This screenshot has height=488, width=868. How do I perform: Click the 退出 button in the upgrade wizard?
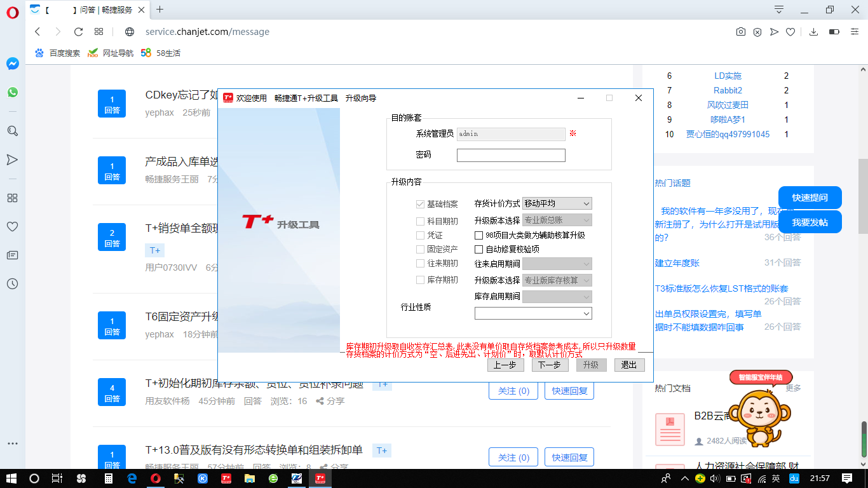coord(629,365)
